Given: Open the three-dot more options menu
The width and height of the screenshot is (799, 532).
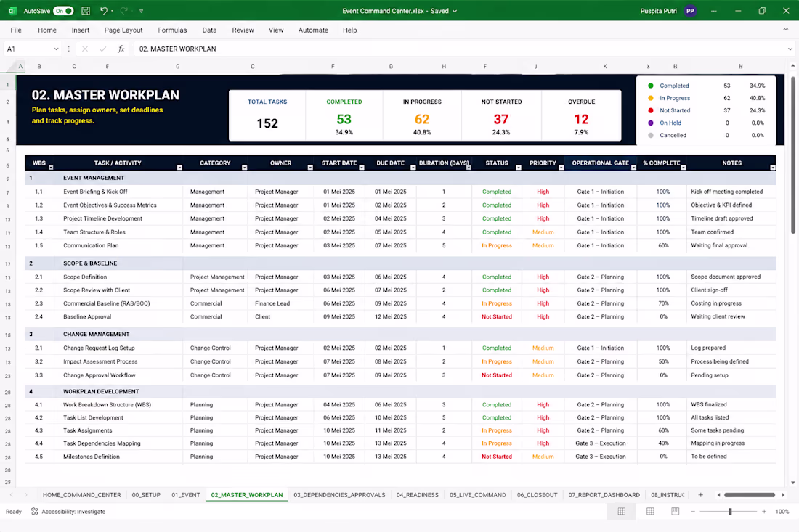Looking at the screenshot, I should [714, 11].
